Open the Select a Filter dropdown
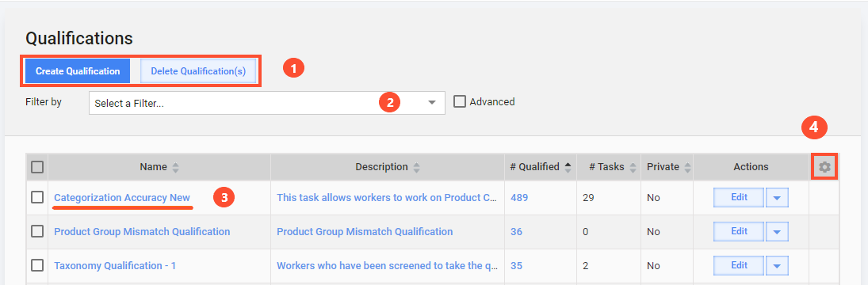The image size is (868, 285). click(x=267, y=103)
